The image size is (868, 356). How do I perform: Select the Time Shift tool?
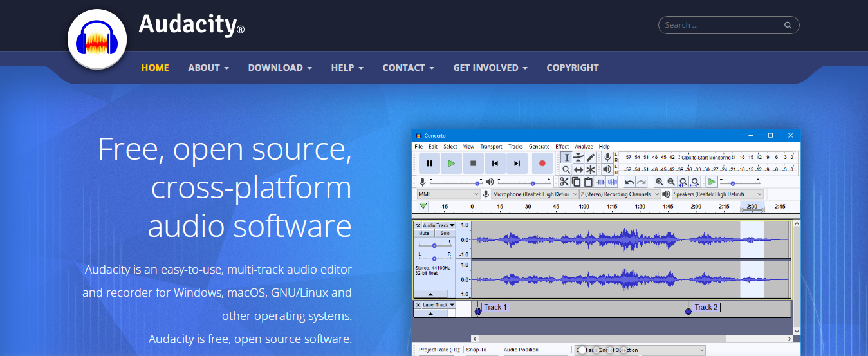(x=578, y=169)
